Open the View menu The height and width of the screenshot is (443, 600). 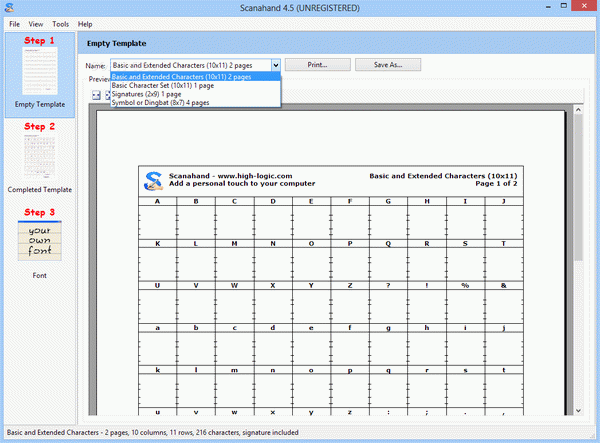click(x=36, y=24)
